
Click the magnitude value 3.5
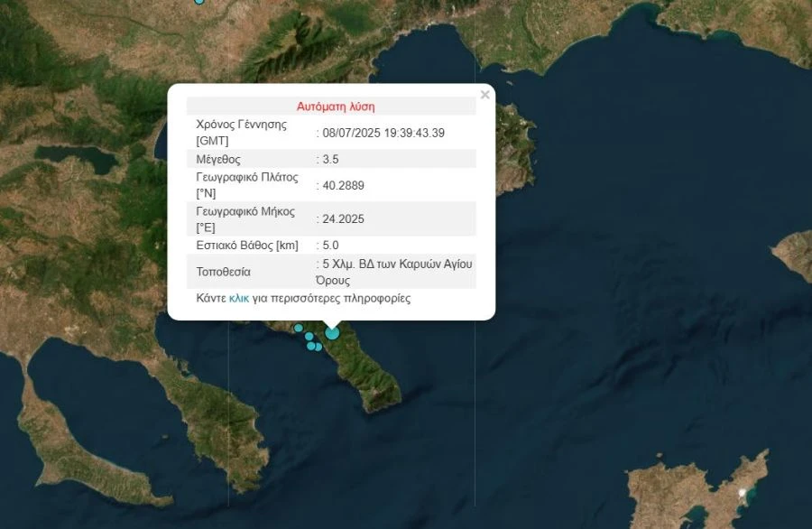point(332,159)
